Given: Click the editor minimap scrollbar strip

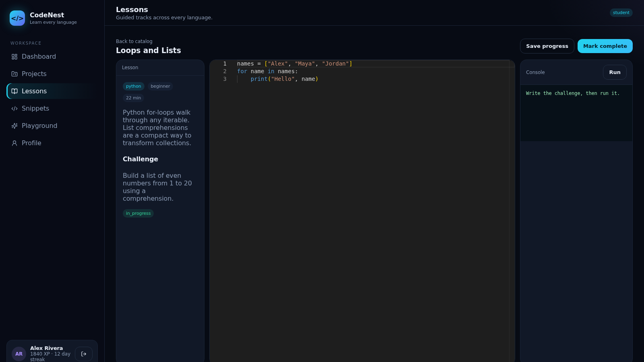Looking at the screenshot, I should [512, 211].
